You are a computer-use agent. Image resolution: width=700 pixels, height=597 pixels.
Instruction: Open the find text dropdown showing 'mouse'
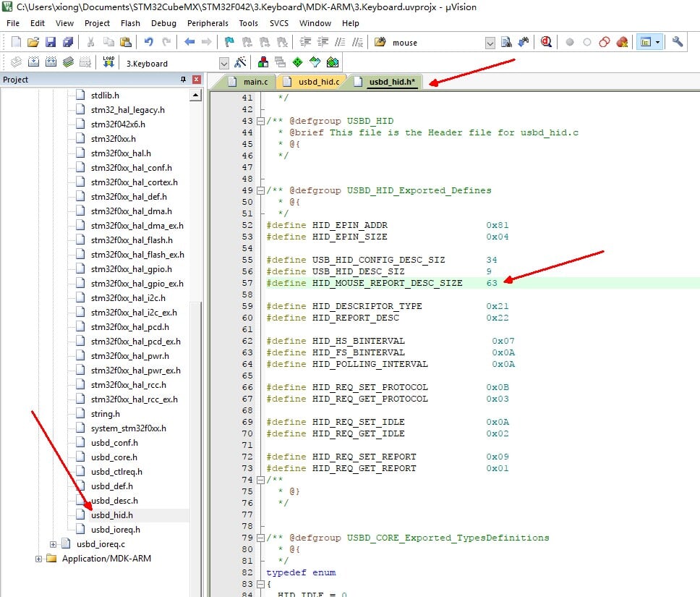tap(490, 43)
